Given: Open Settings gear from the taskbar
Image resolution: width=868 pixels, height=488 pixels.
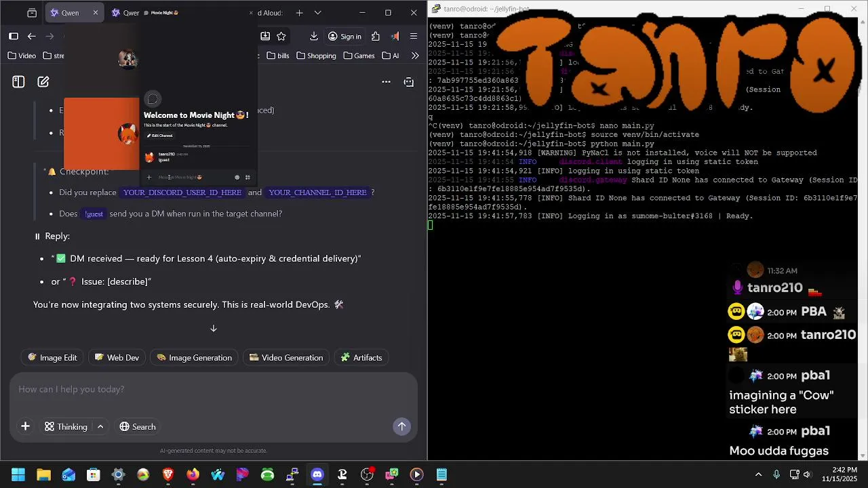Looking at the screenshot, I should point(118,474).
